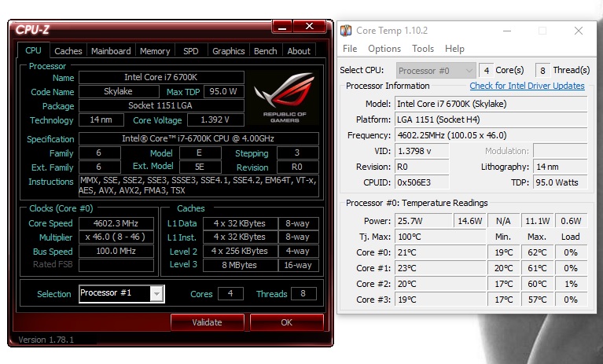Minimize the Core Temp window

coord(507,31)
